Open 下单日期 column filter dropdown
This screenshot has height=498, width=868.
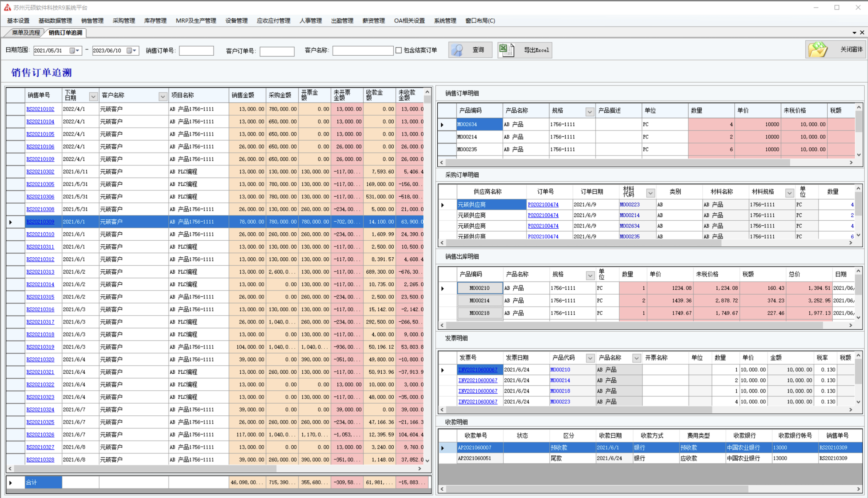(x=93, y=96)
